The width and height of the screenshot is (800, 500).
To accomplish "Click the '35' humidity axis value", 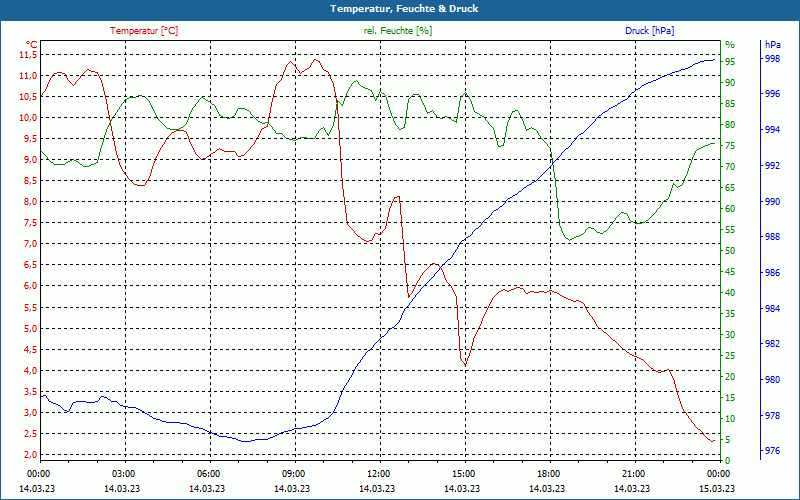I will (x=730, y=314).
